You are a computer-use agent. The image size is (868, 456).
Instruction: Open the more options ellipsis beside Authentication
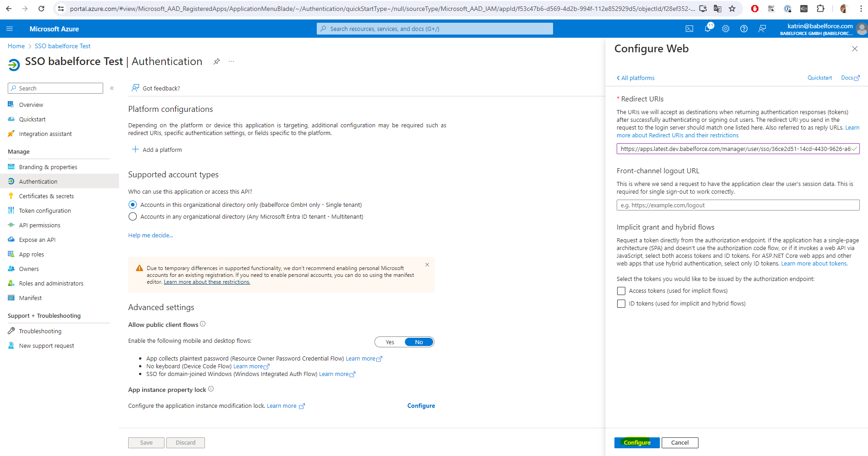pos(231,61)
